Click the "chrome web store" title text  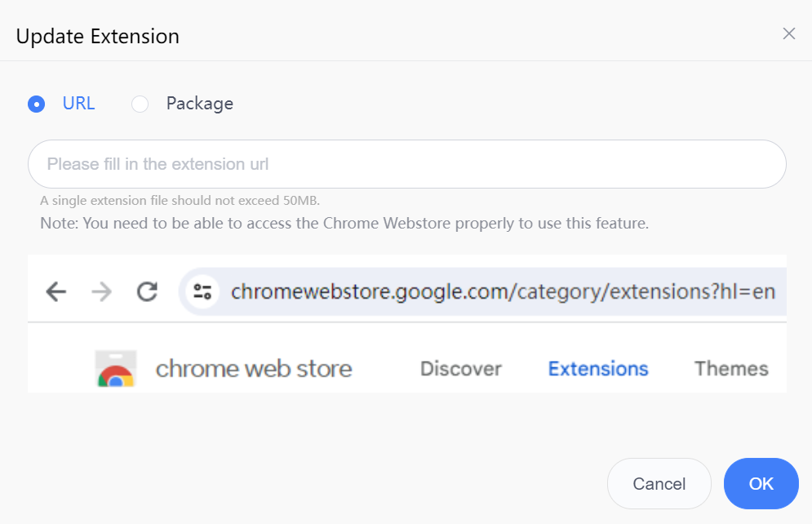tap(254, 369)
